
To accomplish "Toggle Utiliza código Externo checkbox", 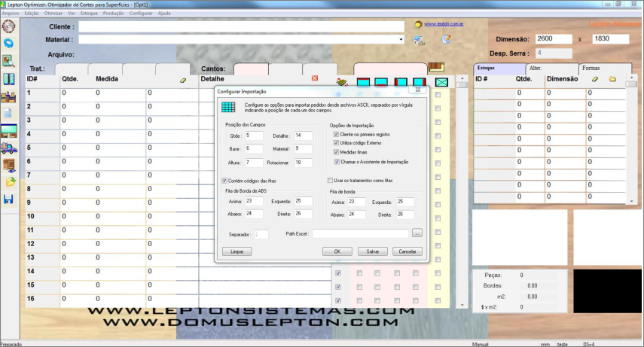I will coord(337,143).
